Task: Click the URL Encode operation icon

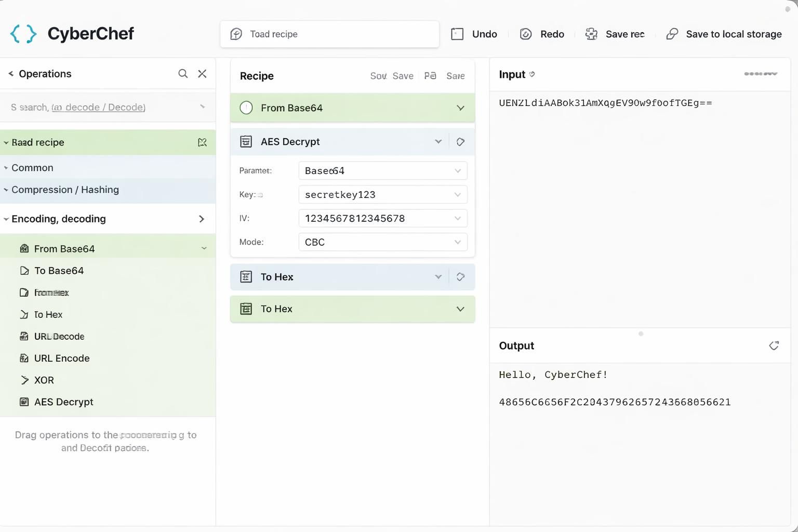Action: pyautogui.click(x=24, y=358)
